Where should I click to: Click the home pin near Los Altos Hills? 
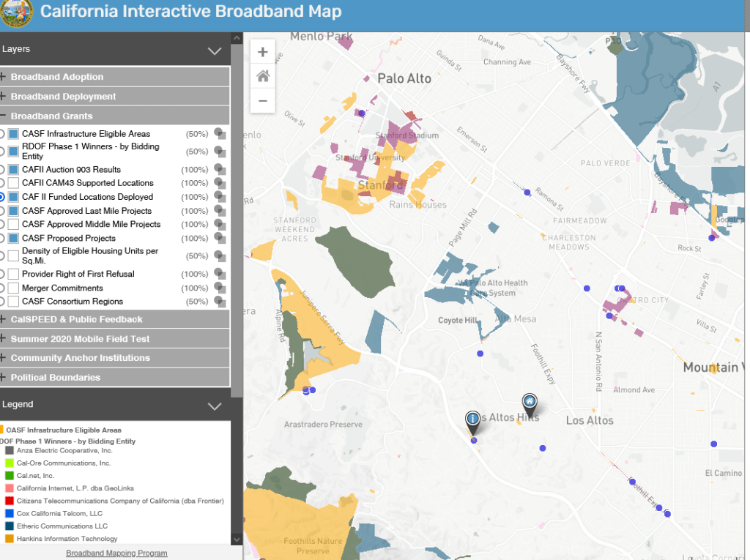click(530, 402)
